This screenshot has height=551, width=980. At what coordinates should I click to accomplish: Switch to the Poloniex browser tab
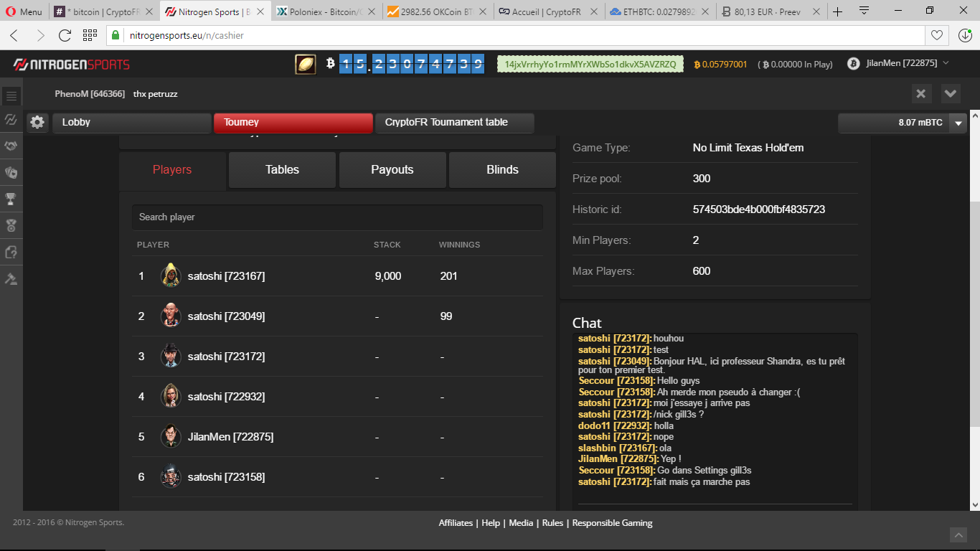pyautogui.click(x=325, y=11)
